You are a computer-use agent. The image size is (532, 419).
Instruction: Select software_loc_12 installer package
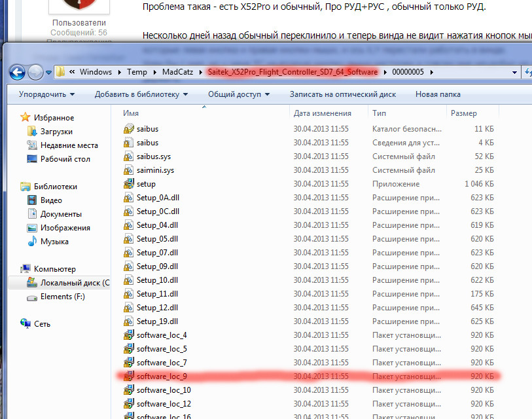164,404
